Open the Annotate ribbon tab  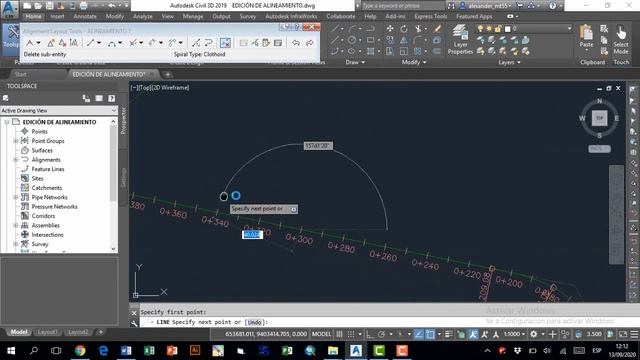click(x=85, y=16)
